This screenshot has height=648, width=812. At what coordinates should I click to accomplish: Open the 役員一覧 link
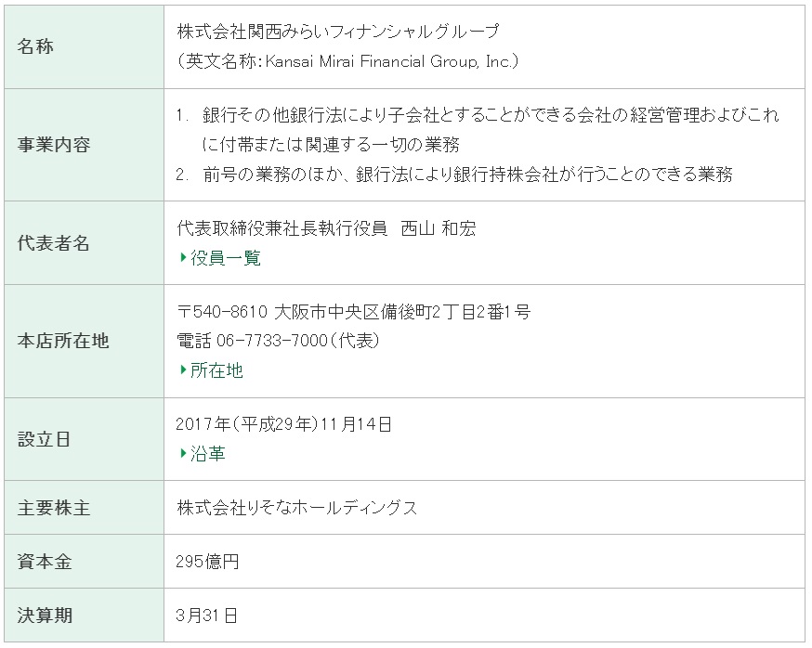click(225, 257)
